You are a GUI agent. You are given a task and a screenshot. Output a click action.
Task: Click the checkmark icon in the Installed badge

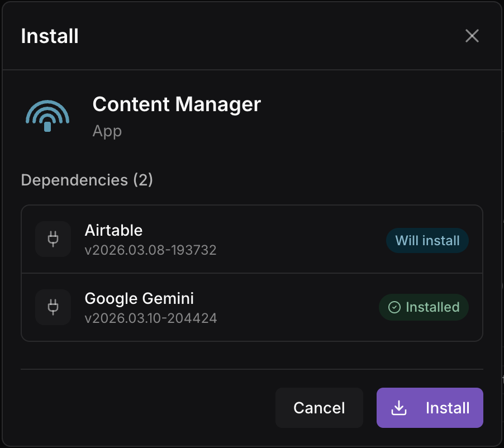[394, 307]
